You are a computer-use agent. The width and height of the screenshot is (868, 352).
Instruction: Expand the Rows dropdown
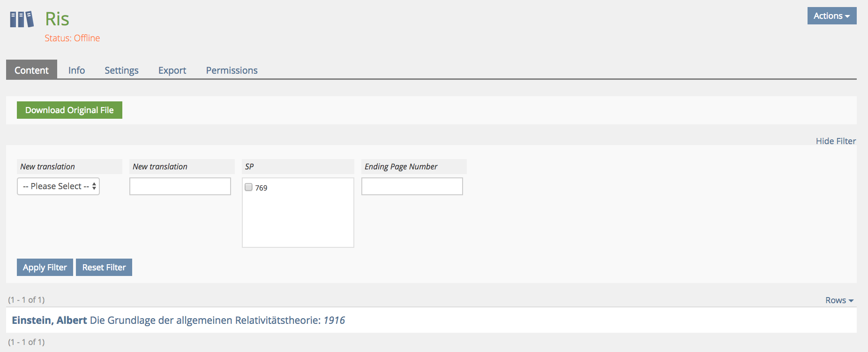[x=839, y=300]
